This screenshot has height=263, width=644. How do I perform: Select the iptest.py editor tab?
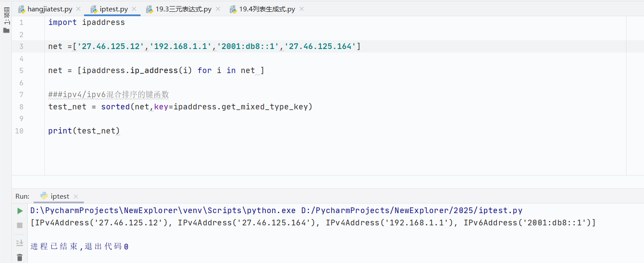click(x=114, y=9)
